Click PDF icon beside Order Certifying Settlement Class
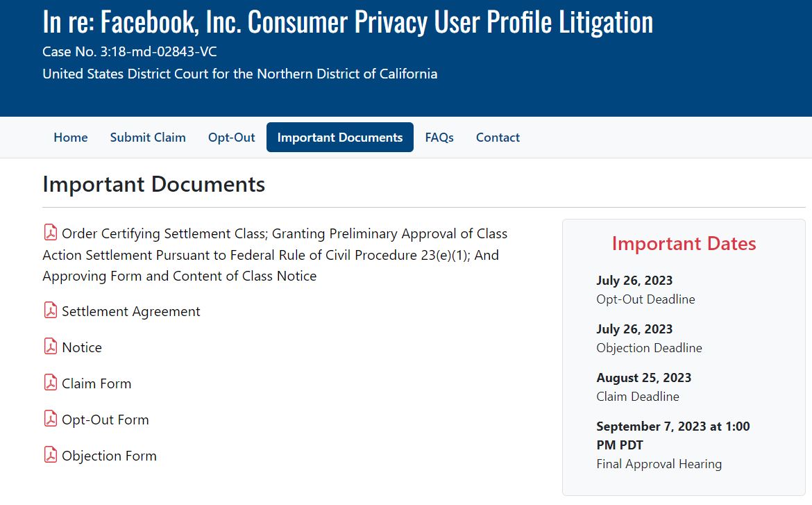 (50, 232)
